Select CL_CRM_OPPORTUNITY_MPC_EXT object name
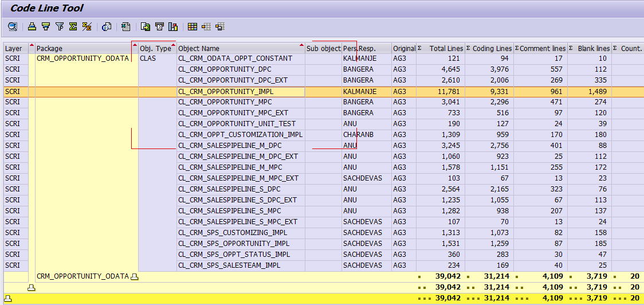The height and width of the screenshot is (305, 644). click(x=233, y=112)
